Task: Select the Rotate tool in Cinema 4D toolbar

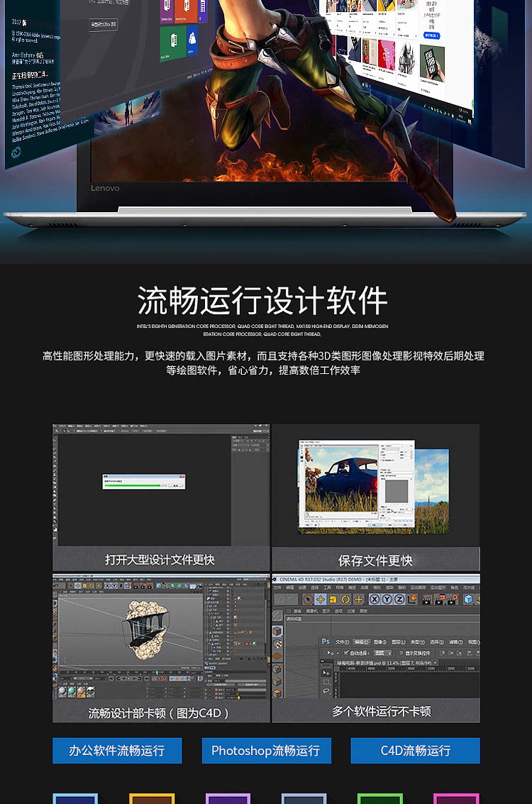Action: [x=345, y=600]
